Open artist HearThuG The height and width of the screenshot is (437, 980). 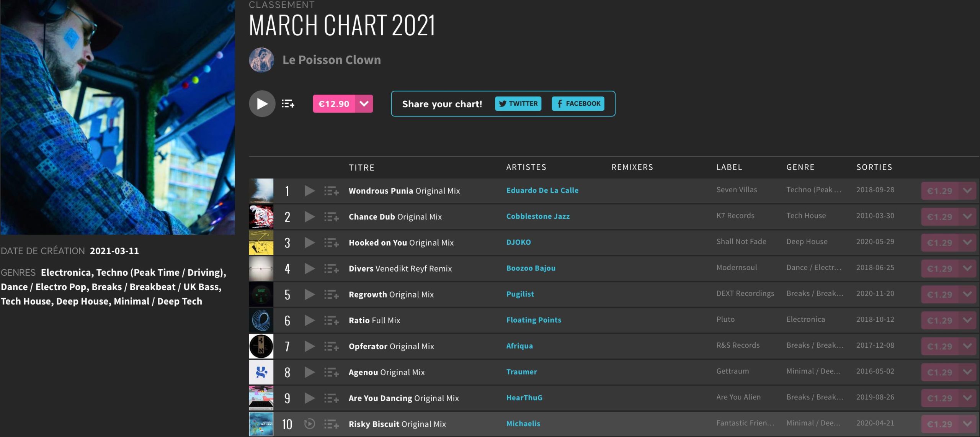pyautogui.click(x=524, y=398)
